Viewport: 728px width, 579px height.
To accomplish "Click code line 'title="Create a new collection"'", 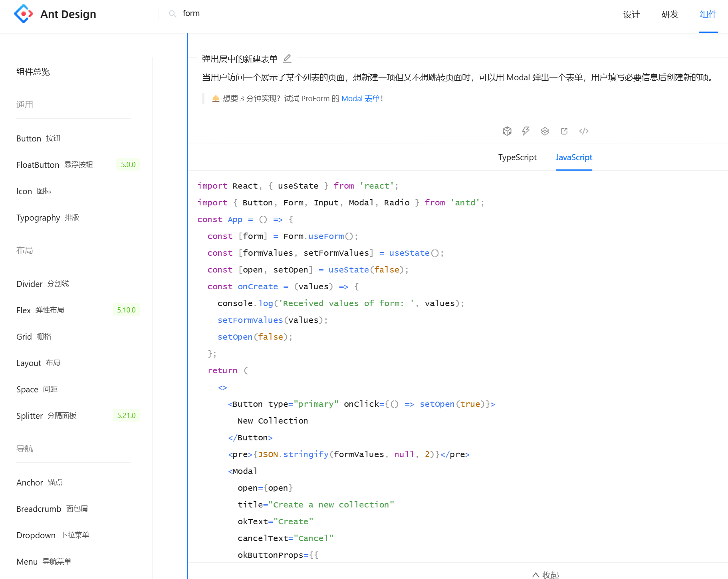I will (316, 505).
